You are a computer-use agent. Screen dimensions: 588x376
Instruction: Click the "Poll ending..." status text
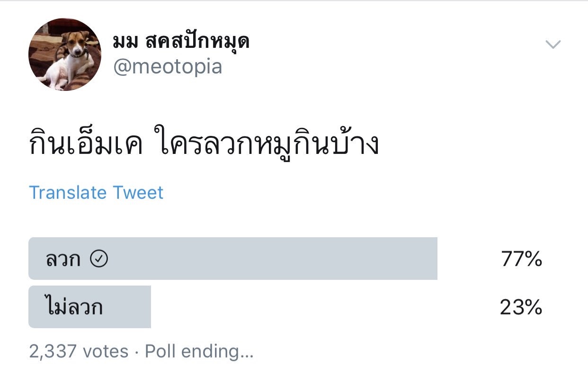click(199, 351)
